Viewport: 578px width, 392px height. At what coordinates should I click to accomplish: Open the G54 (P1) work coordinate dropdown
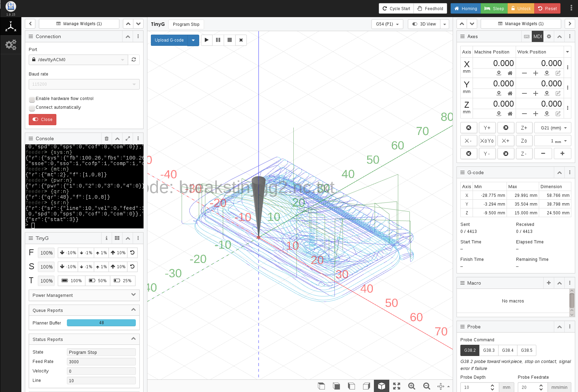387,24
